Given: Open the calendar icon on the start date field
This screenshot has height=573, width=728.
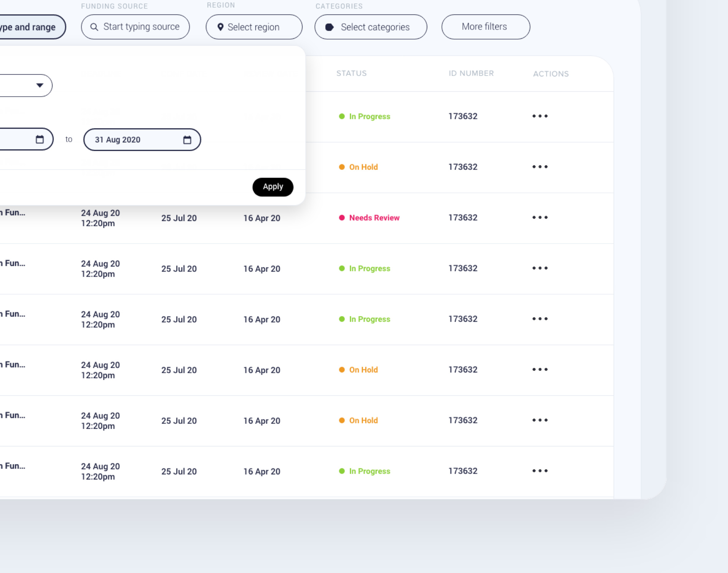Looking at the screenshot, I should [x=40, y=140].
